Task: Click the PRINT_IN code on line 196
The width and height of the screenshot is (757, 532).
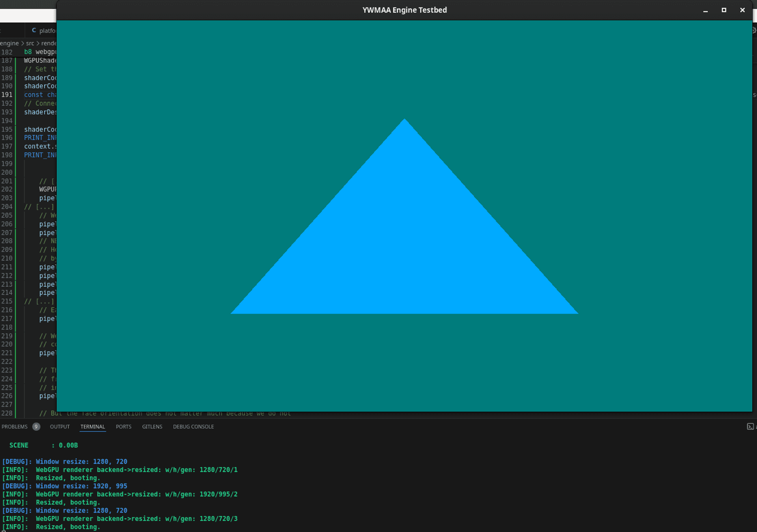Action: point(40,138)
